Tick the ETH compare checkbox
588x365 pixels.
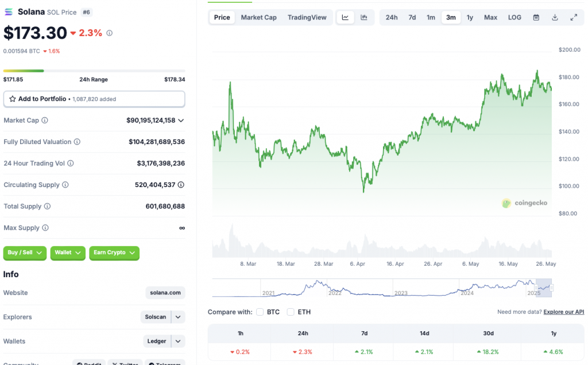(x=290, y=312)
